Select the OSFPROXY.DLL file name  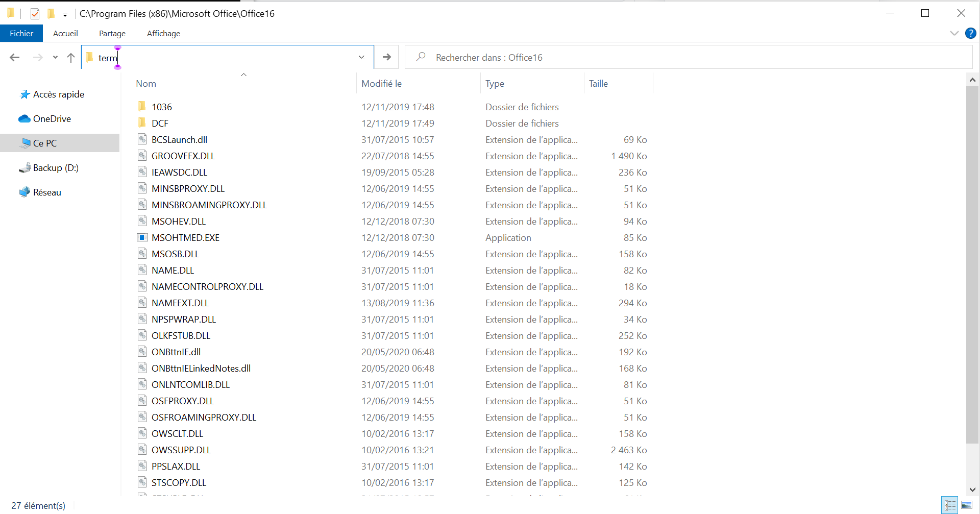coord(183,401)
